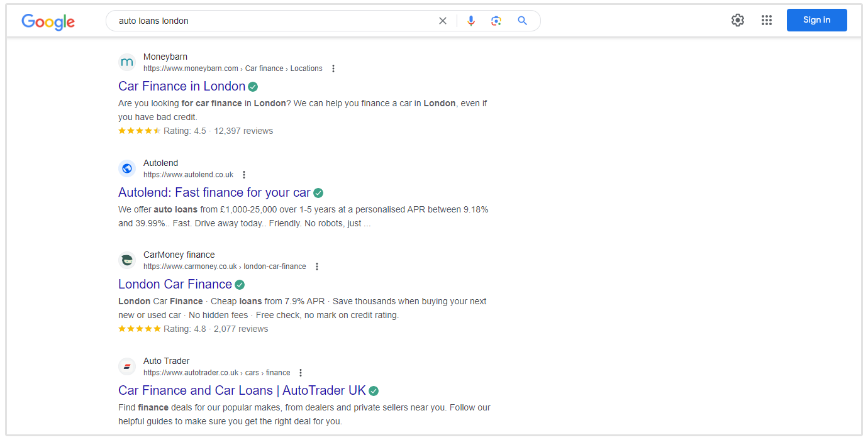Open the London Car Finance result
Screen dimensions: 868x440
click(175, 284)
